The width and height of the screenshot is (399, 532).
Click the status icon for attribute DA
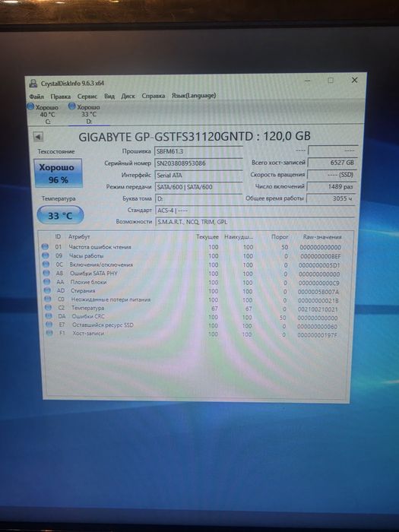coord(49,316)
